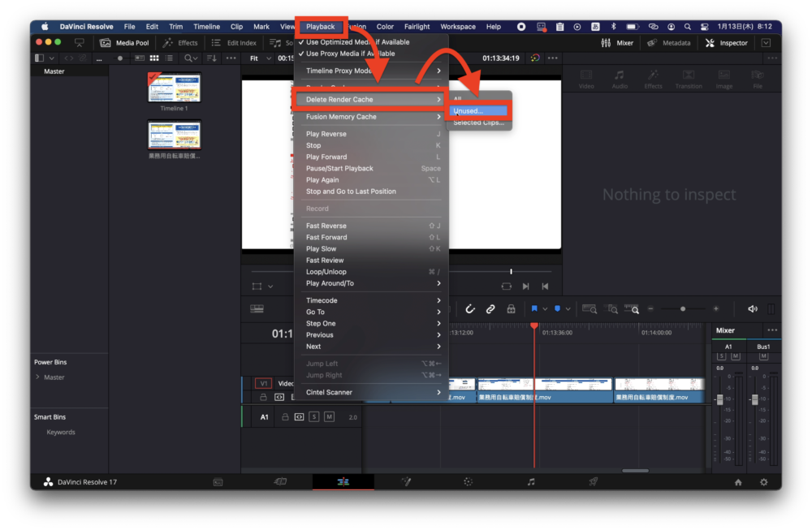Open the Fairlight menu in menu bar
Image resolution: width=812 pixels, height=530 pixels.
417,27
